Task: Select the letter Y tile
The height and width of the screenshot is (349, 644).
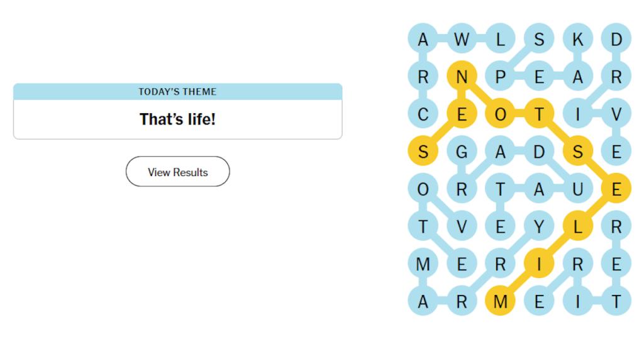Action: [539, 226]
